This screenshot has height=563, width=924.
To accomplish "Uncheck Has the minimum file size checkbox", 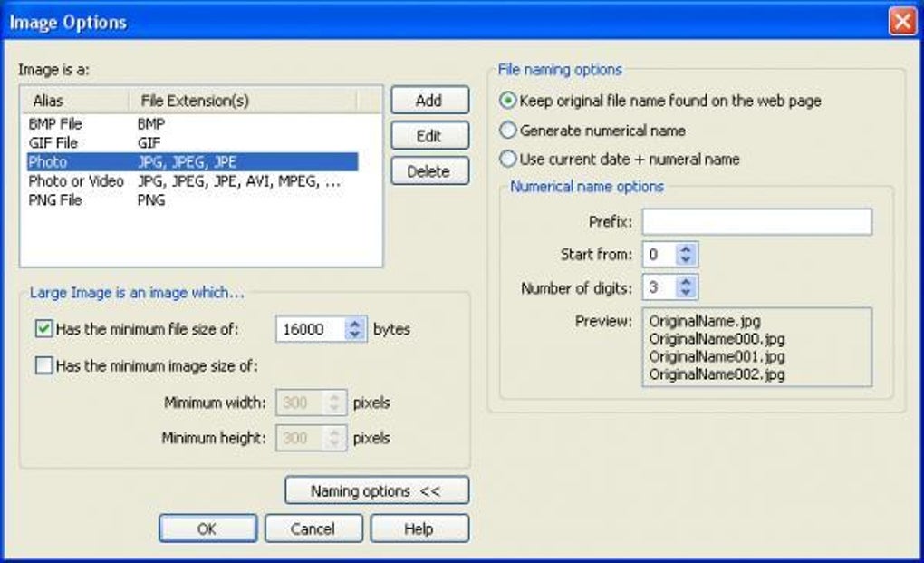I will pos(43,328).
